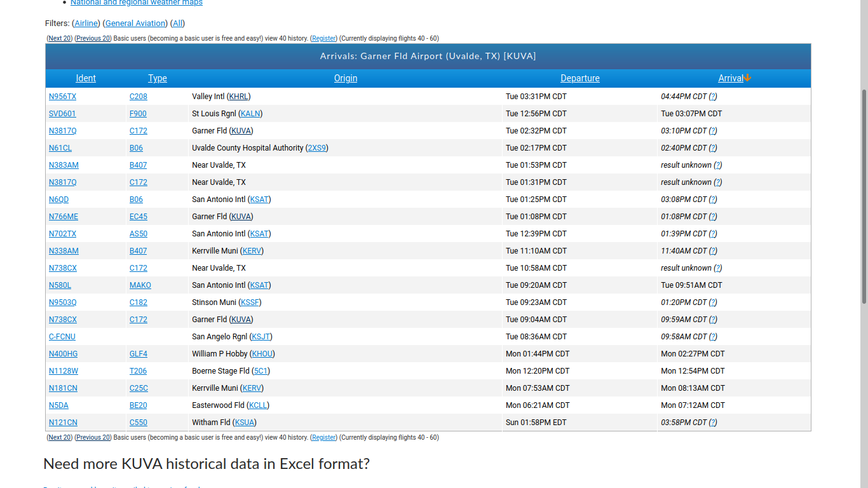Viewport: 868px width, 488px height.
Task: Click question mark next to 04:44PM CDT arrival
Action: click(x=713, y=97)
